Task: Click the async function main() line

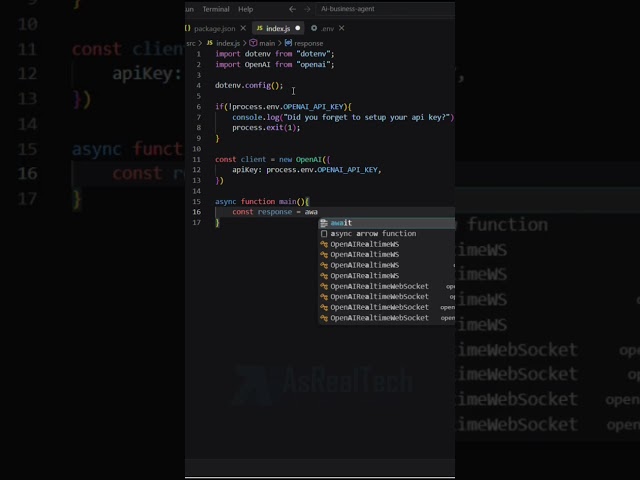Action: 262,202
